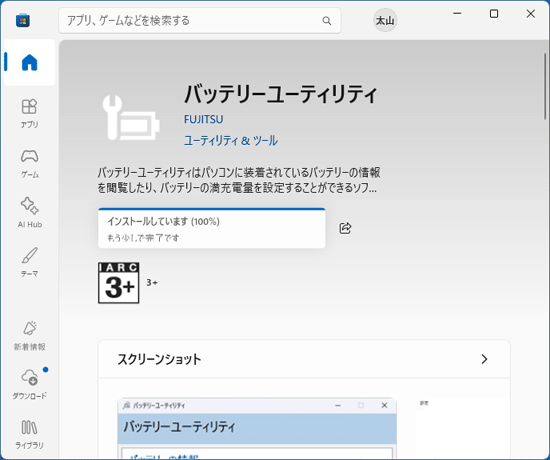Open the FUJITSU publisher link
The image size is (550, 460).
click(203, 119)
